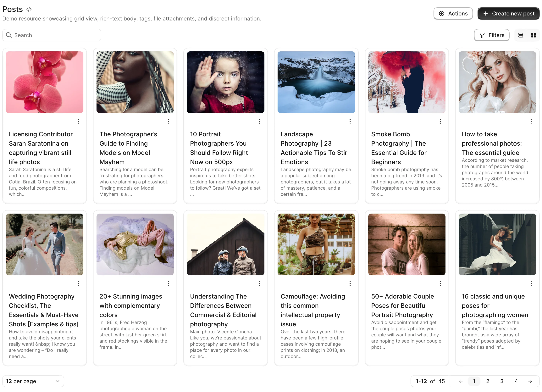
Task: Switch to grid view layout
Action: (533, 35)
